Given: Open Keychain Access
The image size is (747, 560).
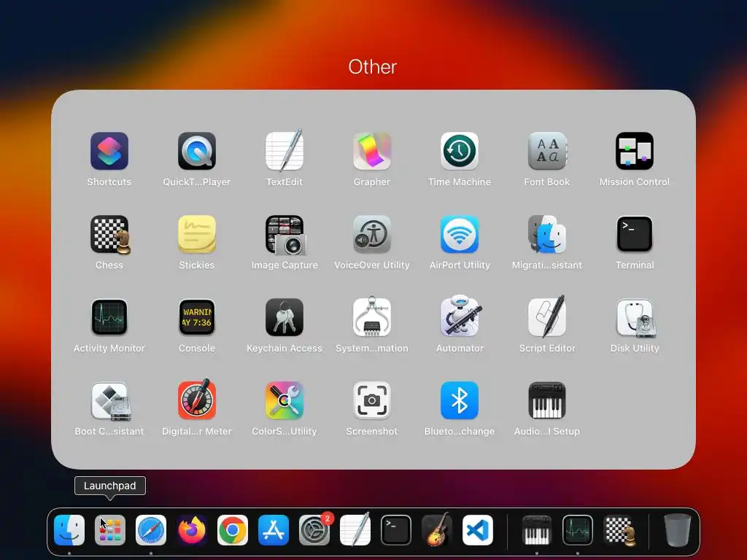Looking at the screenshot, I should (x=285, y=317).
